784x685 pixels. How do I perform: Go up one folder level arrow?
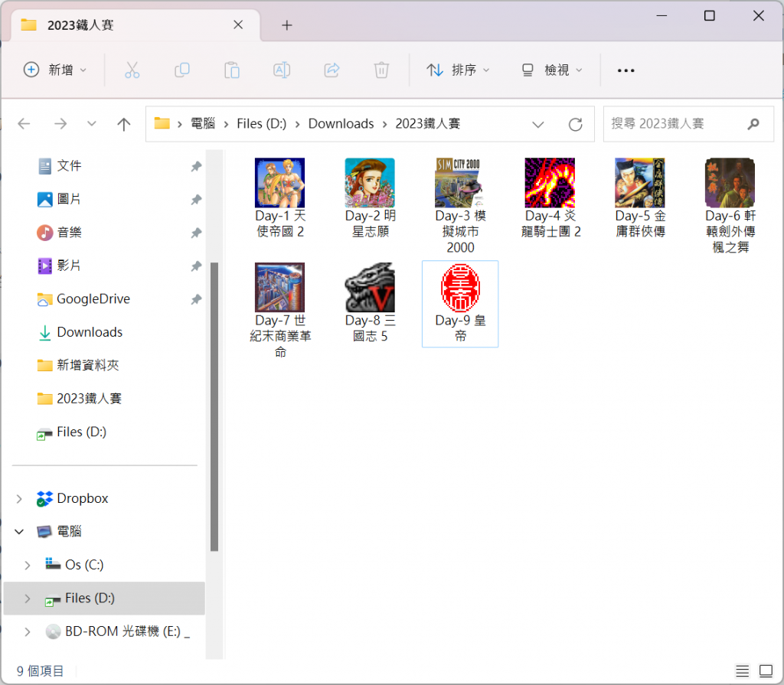pyautogui.click(x=123, y=123)
